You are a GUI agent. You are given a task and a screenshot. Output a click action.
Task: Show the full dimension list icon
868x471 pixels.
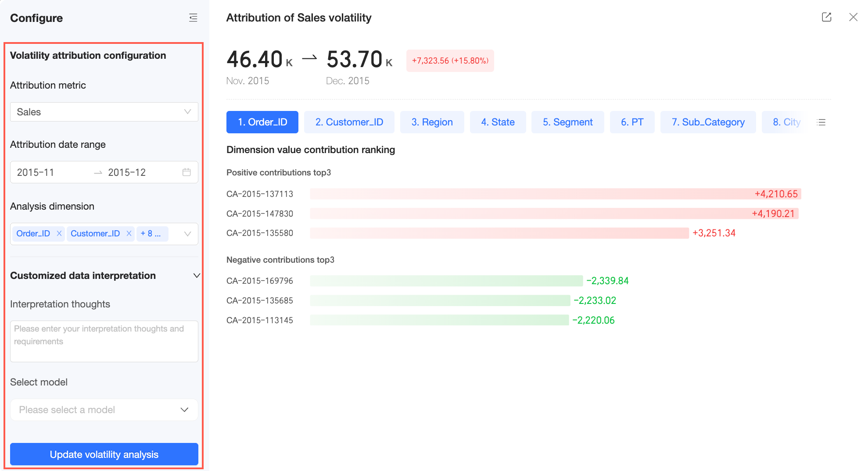[821, 122]
